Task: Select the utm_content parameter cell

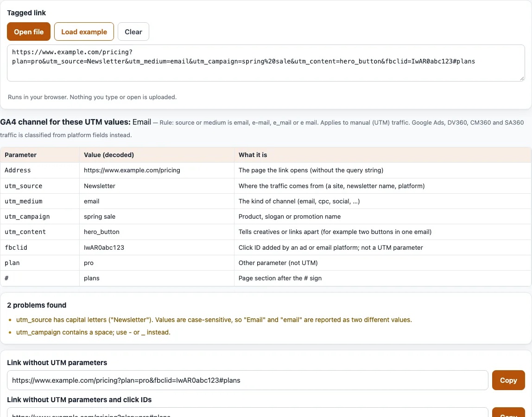Action: pos(40,232)
